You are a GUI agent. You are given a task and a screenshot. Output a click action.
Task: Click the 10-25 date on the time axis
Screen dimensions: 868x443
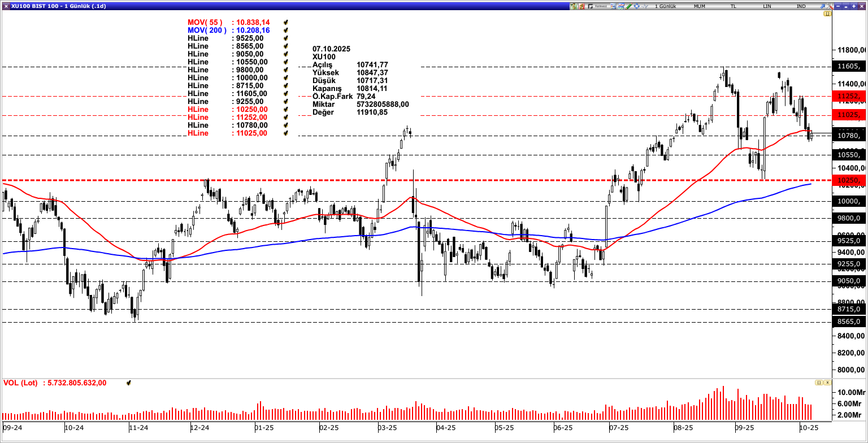coord(808,428)
